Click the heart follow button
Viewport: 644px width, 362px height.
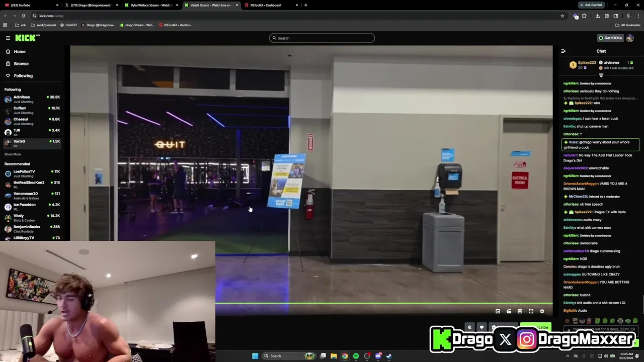[481, 327]
